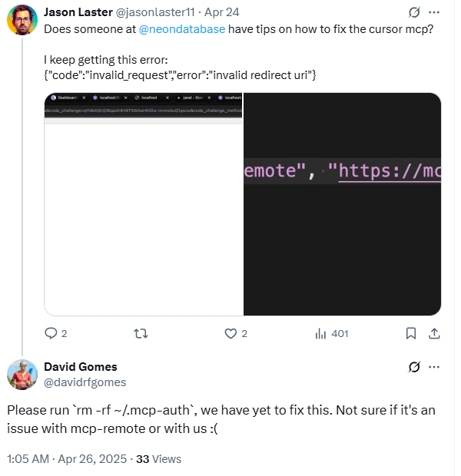This screenshot has height=476, width=461.
Task: Click the 1:05 AM · Apr 26, 2025 timestamp
Action: (x=67, y=458)
